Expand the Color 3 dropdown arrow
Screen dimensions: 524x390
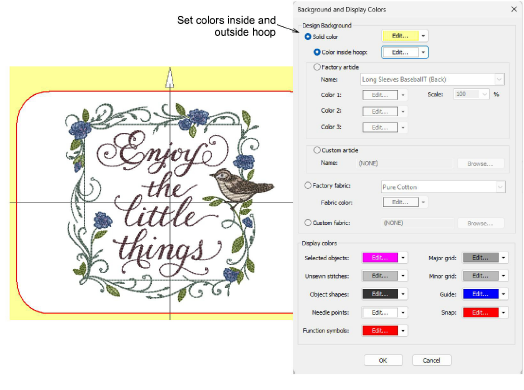[x=403, y=127]
